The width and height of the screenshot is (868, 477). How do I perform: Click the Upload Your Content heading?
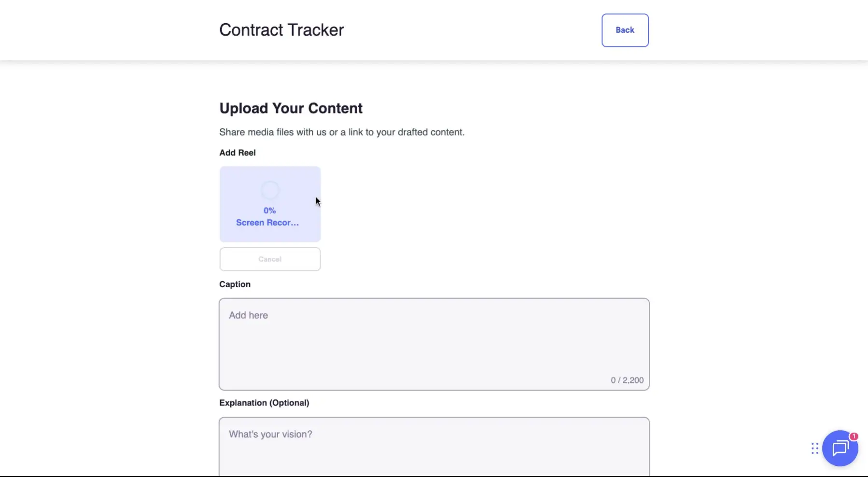tap(291, 108)
